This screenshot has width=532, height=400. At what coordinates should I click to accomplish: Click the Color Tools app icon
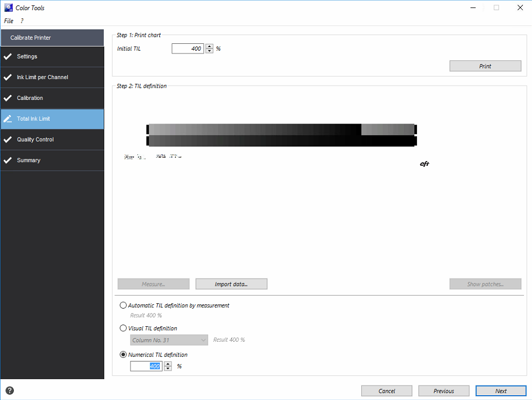click(9, 7)
